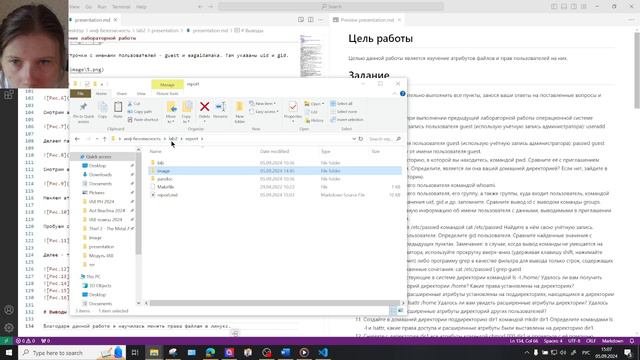The width and height of the screenshot is (640, 360).
Task: Open VS Code Extensions icon in activity bar
Action: tap(9, 95)
